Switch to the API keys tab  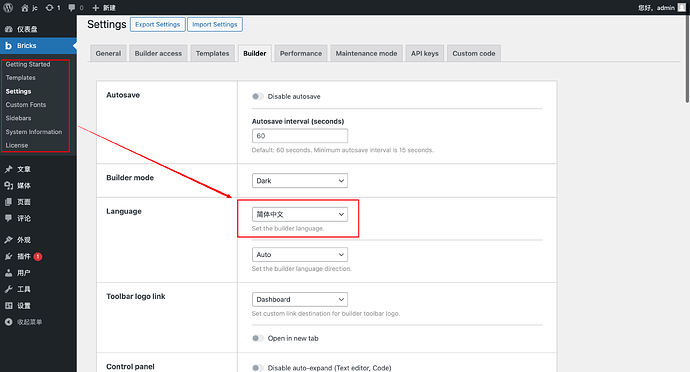[x=425, y=53]
